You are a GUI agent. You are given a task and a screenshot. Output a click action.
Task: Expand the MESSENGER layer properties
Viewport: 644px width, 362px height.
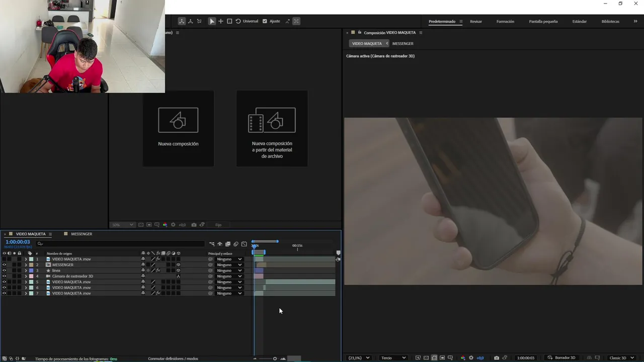click(26, 265)
